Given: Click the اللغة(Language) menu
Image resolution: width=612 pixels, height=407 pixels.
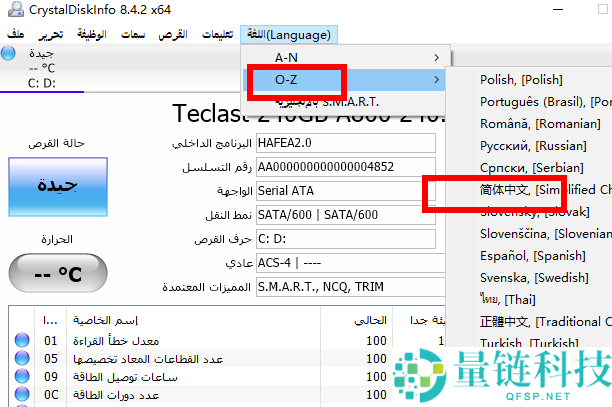Looking at the screenshot, I should coord(289,35).
